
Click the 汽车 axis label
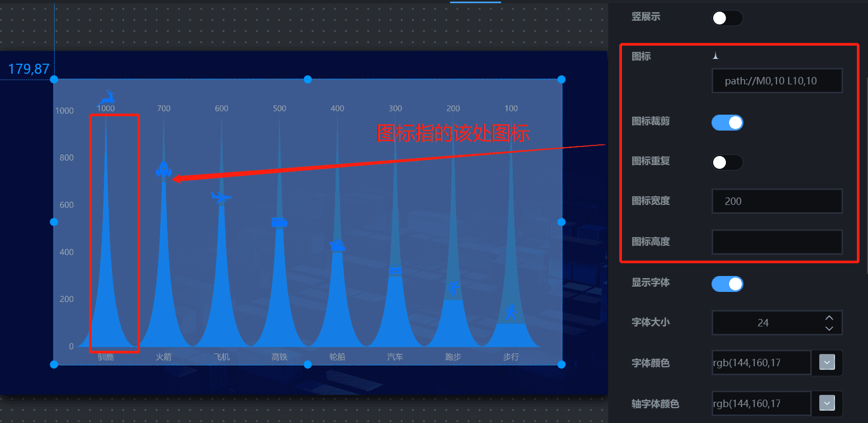pos(395,357)
